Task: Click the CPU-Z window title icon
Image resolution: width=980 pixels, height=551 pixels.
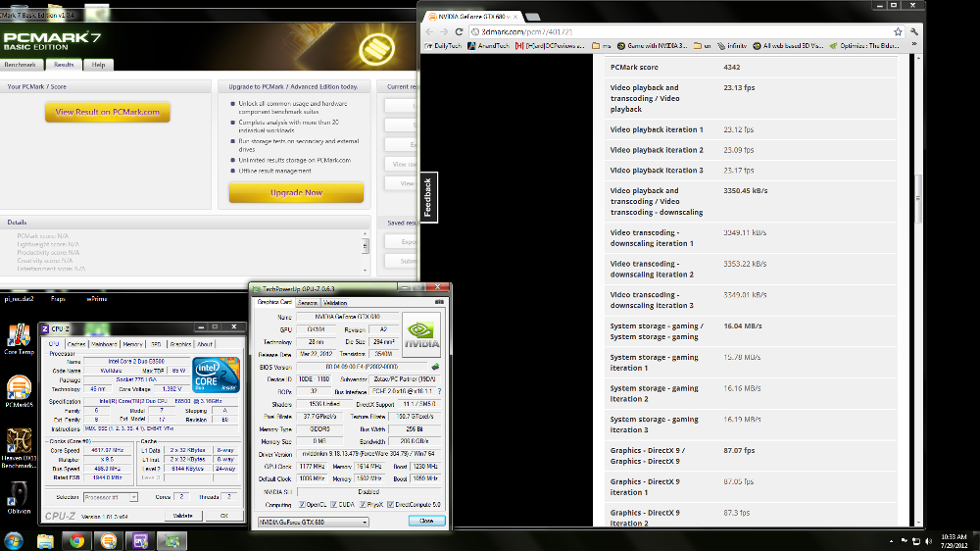Action: pos(45,327)
